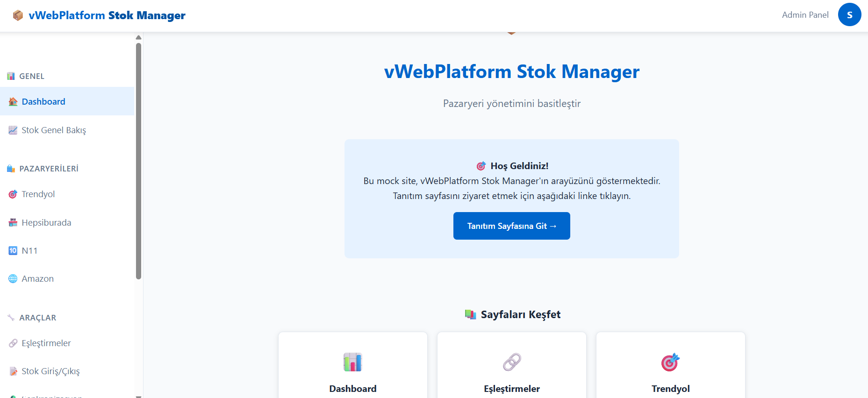
Task: Click the PAZARYERİLERİ shopping bags icon
Action: click(11, 169)
